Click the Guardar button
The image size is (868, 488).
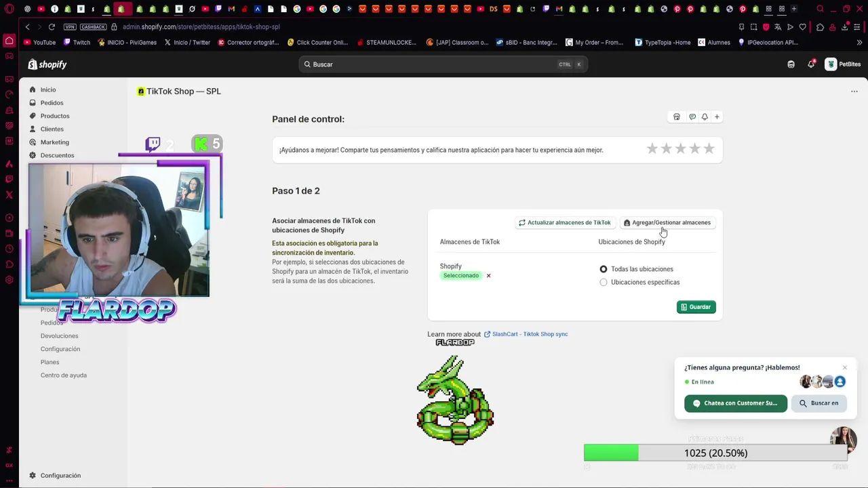pos(696,307)
